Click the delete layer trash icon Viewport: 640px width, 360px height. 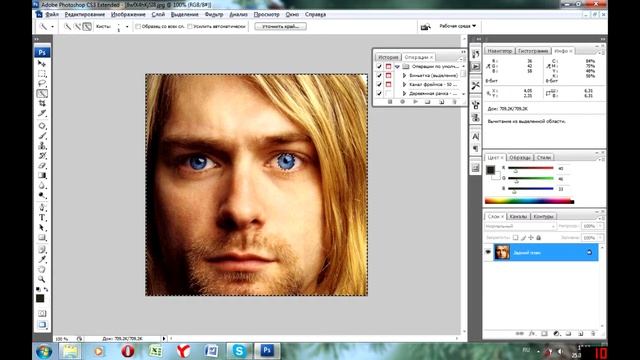(593, 333)
